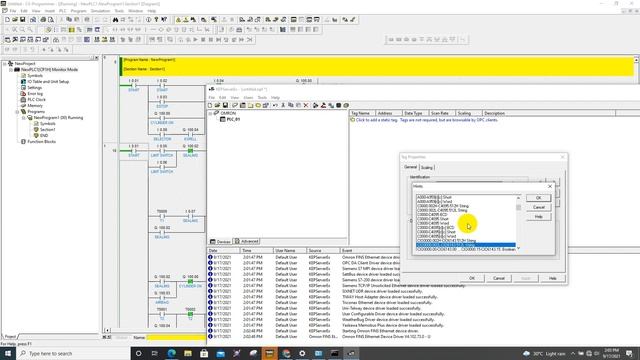Select Memory in project tree
This screenshot has height=360, width=640.
pos(35,106)
